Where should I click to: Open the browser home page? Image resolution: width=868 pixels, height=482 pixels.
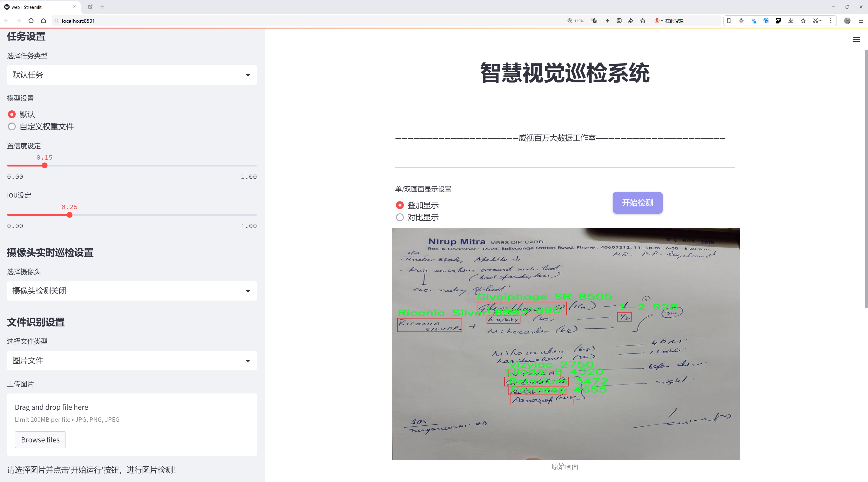43,21
